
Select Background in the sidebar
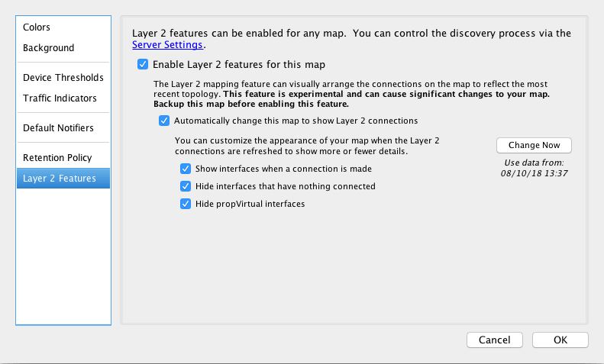48,48
